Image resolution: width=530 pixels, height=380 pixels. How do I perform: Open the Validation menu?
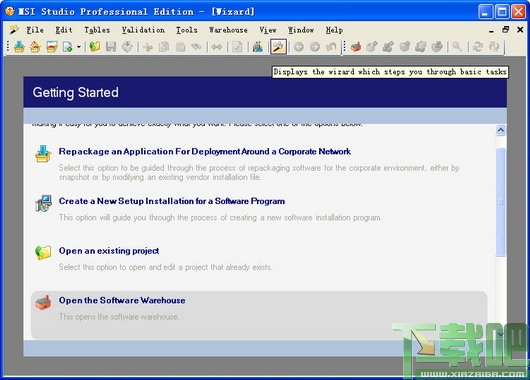tap(143, 30)
